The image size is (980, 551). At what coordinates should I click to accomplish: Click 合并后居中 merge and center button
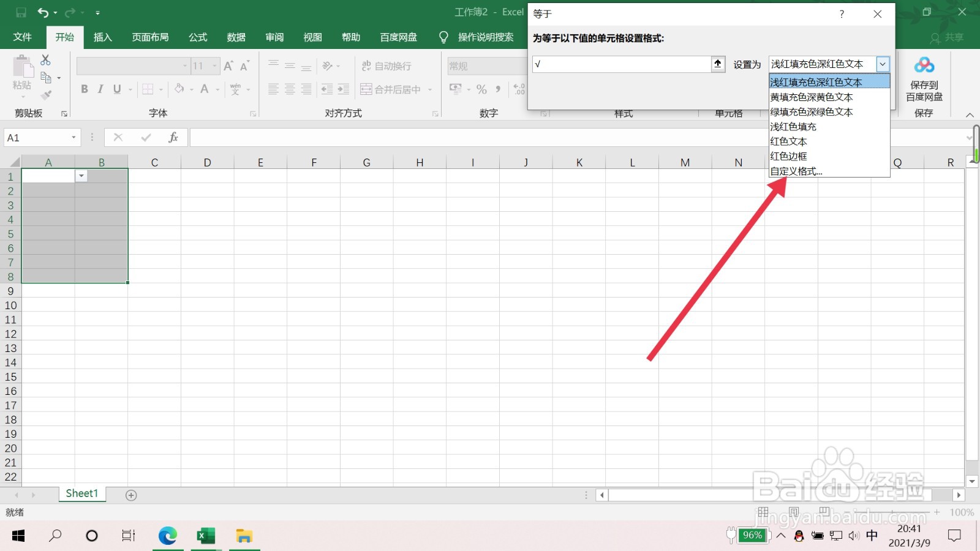[x=391, y=89]
